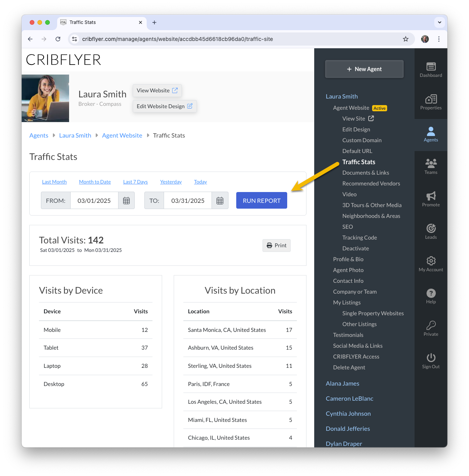This screenshot has height=476, width=469.
Task: Expand the tab search dropdown arrow
Action: (x=440, y=22)
